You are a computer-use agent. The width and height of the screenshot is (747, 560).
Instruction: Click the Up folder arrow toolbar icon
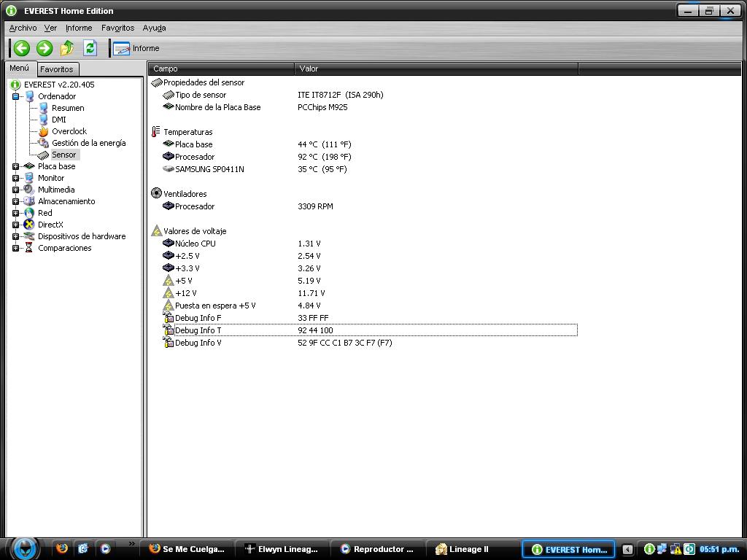click(67, 48)
